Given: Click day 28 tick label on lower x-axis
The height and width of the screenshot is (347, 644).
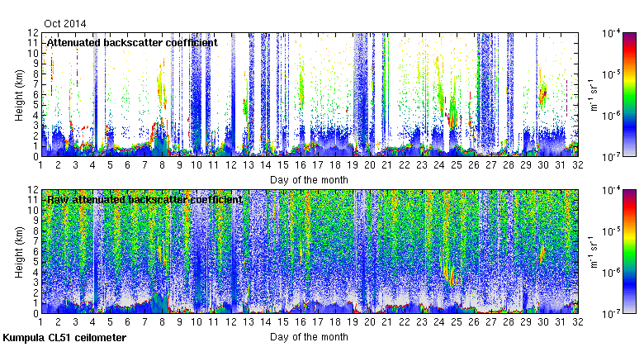Looking at the screenshot, I should (509, 322).
